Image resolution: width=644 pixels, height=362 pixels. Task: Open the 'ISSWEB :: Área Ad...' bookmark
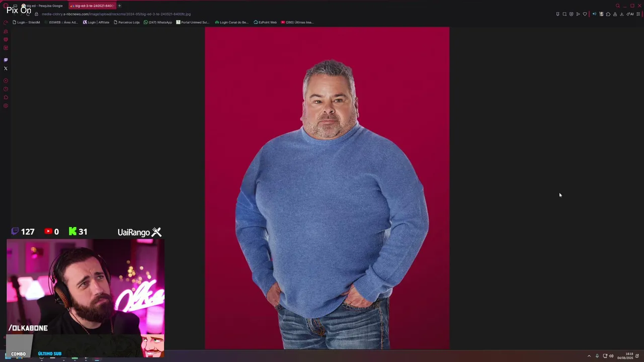61,22
